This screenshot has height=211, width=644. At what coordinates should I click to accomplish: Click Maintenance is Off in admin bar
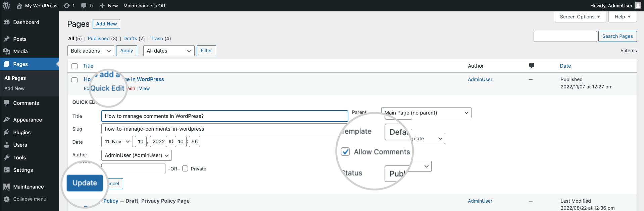[x=144, y=6]
